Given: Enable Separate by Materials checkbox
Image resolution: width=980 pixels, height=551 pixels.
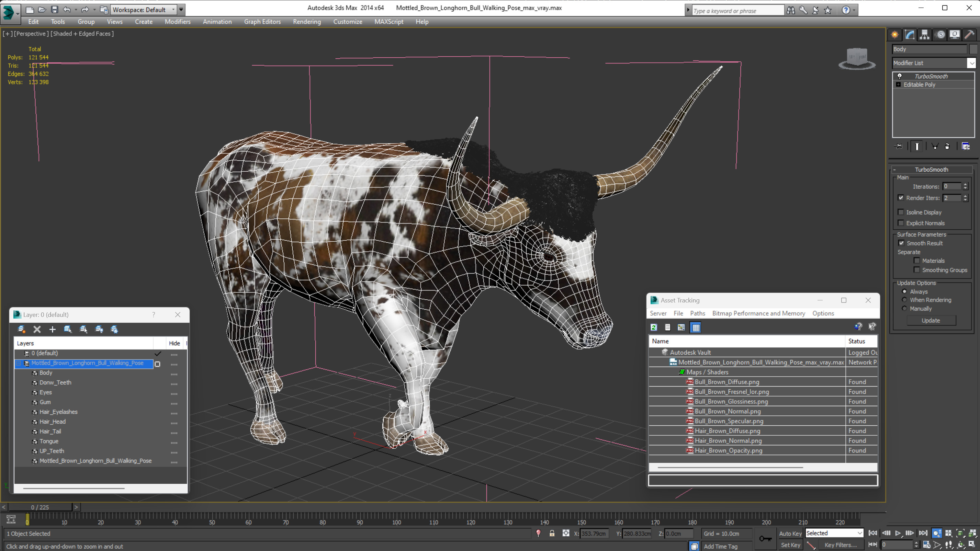Looking at the screenshot, I should pyautogui.click(x=916, y=261).
